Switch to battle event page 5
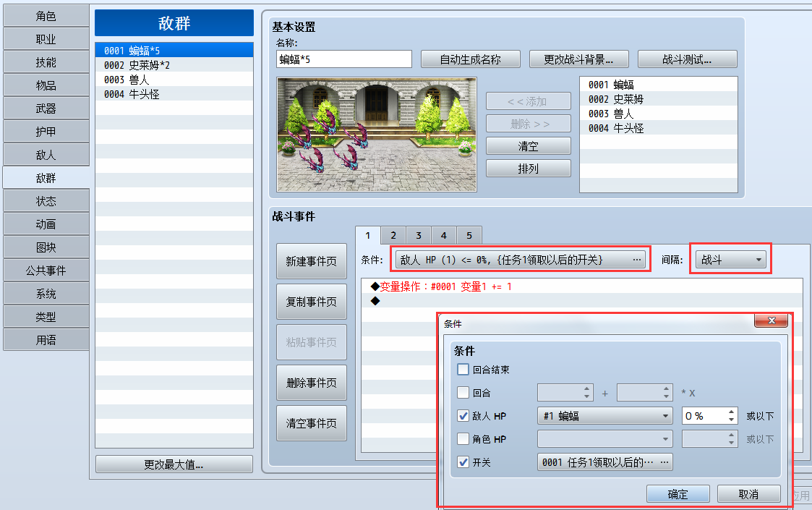Image resolution: width=812 pixels, height=510 pixels. [469, 235]
